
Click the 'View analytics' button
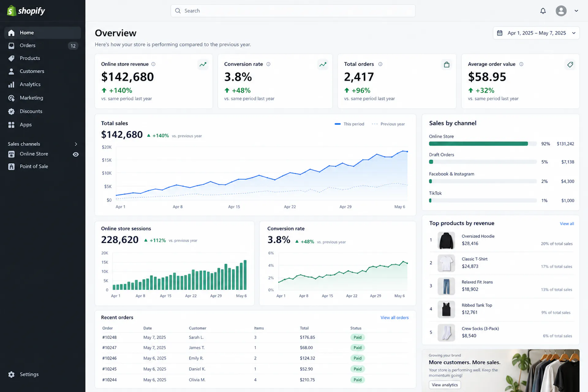coord(445,385)
